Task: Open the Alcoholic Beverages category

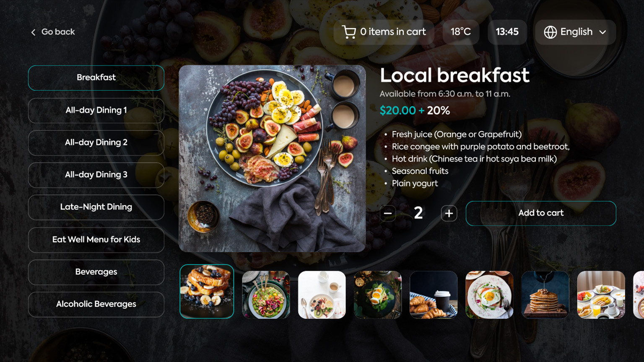Action: [96, 304]
